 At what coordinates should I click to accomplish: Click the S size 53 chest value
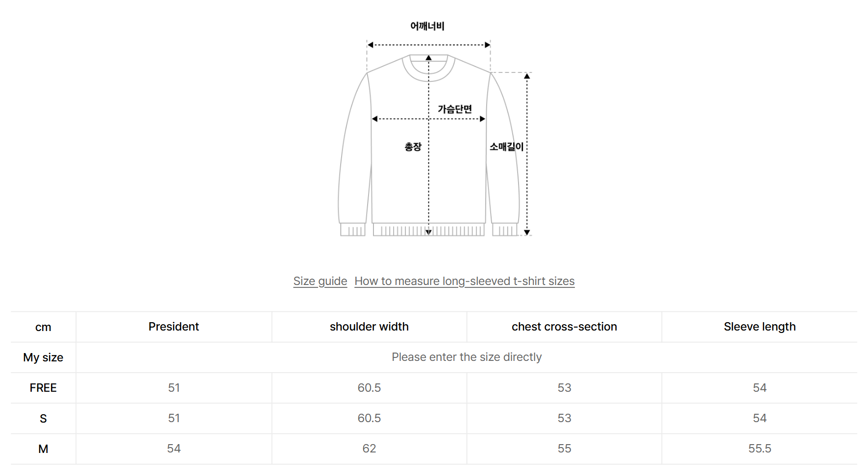coord(564,418)
